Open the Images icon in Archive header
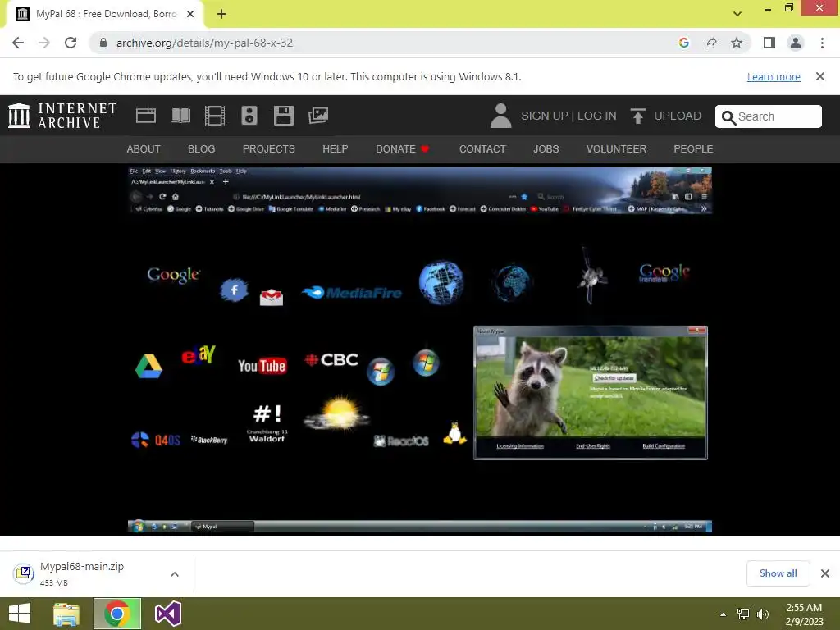 [x=318, y=116]
